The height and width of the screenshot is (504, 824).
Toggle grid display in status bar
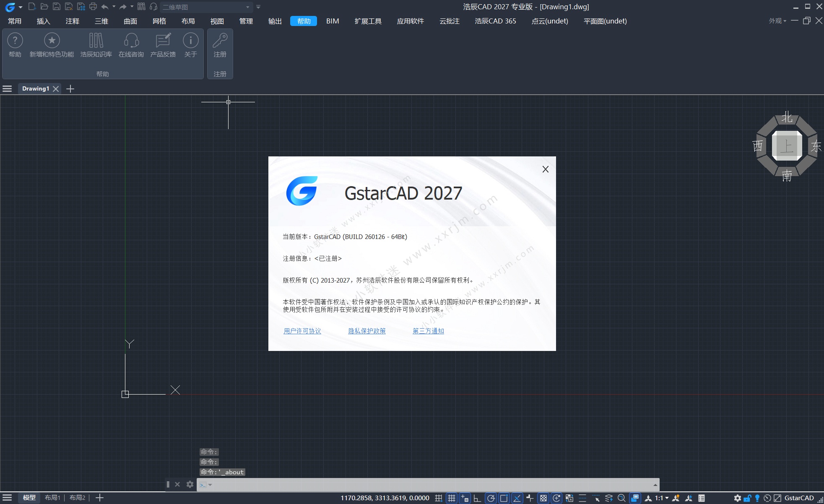(451, 498)
